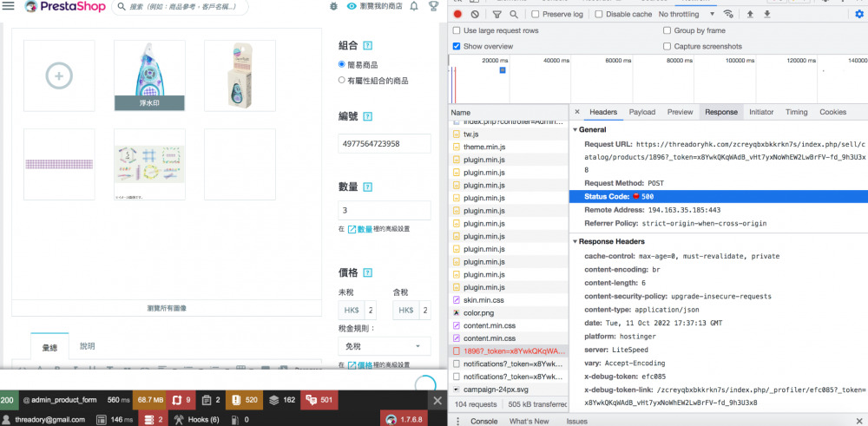Open profiler logs panel showing 520
The image size is (868, 426).
point(246,400)
